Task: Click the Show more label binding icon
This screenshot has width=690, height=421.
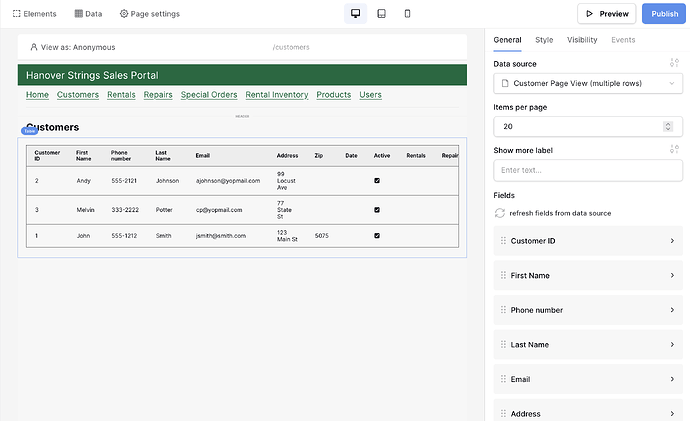Action: coord(674,149)
